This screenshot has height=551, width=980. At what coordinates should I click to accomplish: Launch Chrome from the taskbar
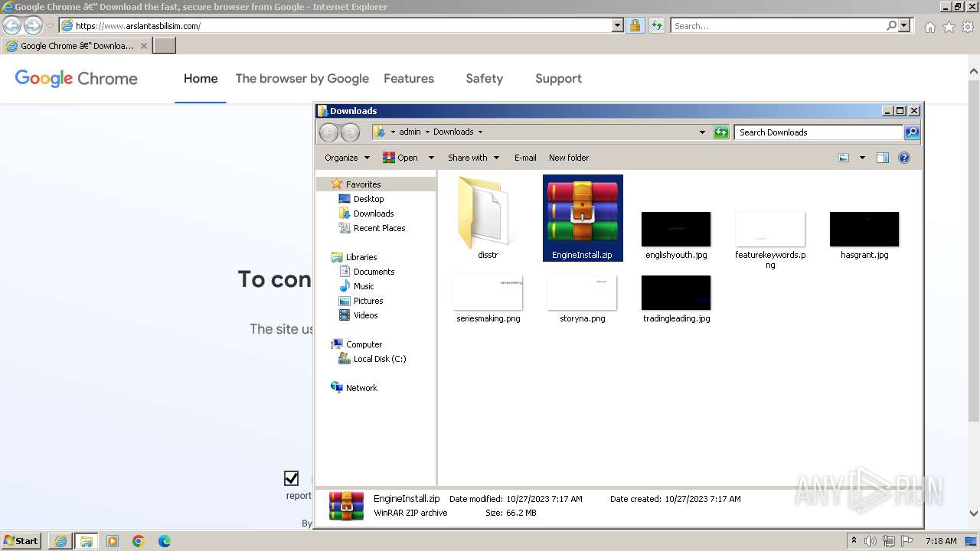(x=139, y=541)
